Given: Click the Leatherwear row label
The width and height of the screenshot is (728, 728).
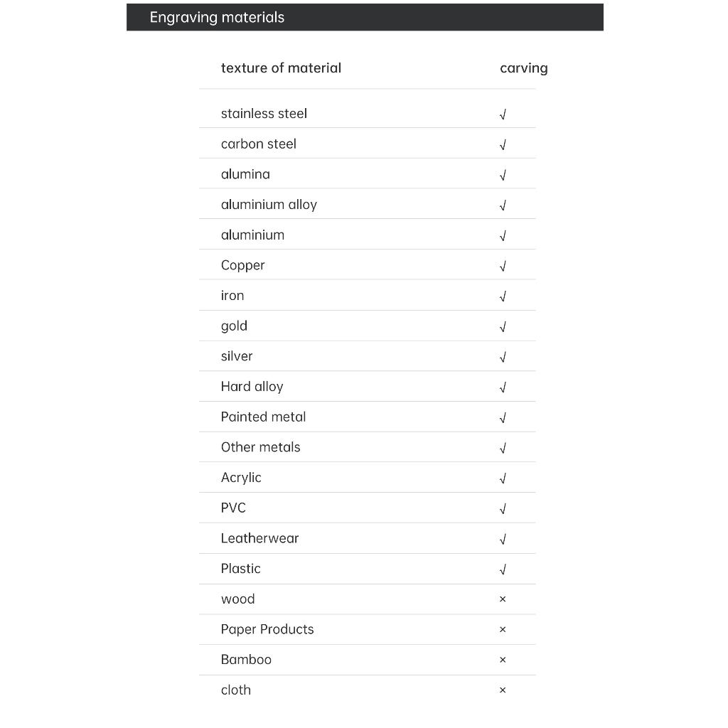Looking at the screenshot, I should tap(259, 539).
